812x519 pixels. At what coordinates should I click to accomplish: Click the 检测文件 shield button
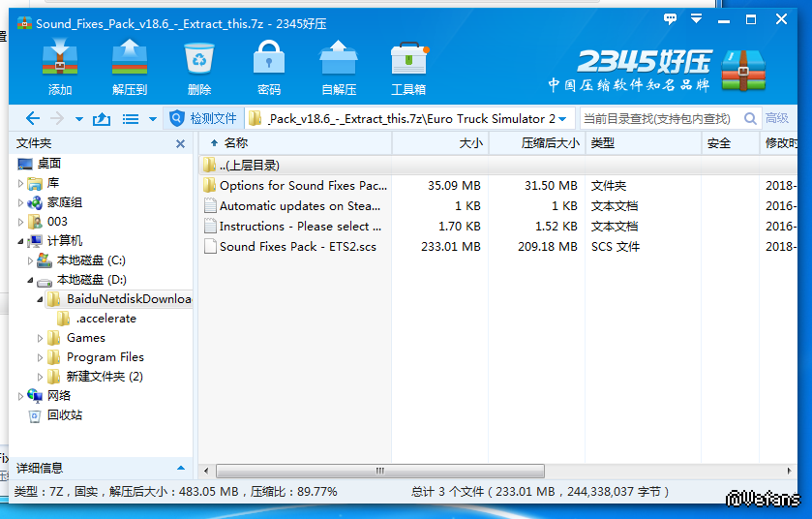click(x=203, y=118)
